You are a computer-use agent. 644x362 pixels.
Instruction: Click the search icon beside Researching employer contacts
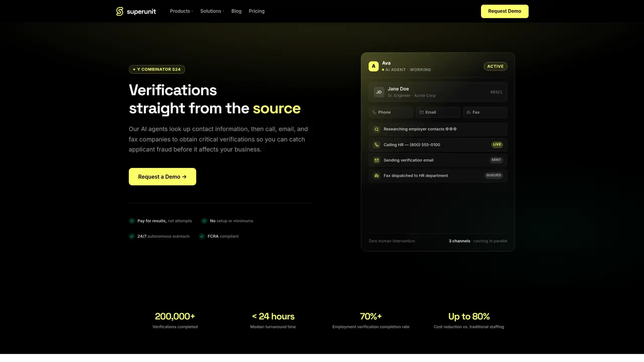click(x=376, y=129)
